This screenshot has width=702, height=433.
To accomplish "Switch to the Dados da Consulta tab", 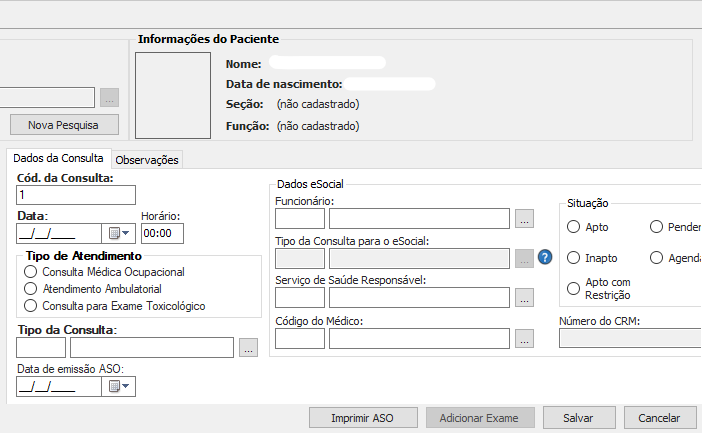I will click(58, 159).
